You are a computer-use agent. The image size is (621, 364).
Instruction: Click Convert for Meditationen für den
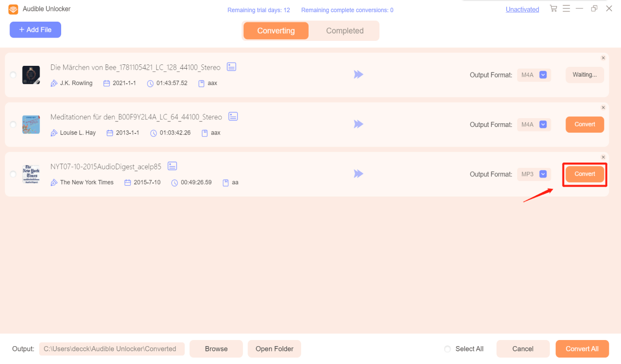[x=585, y=125]
